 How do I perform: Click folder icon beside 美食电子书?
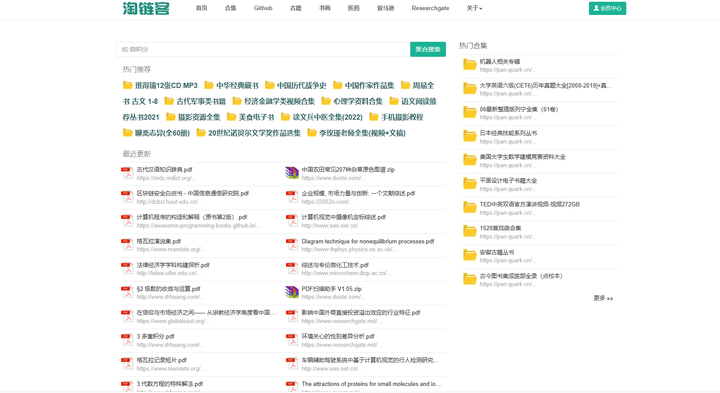231,117
